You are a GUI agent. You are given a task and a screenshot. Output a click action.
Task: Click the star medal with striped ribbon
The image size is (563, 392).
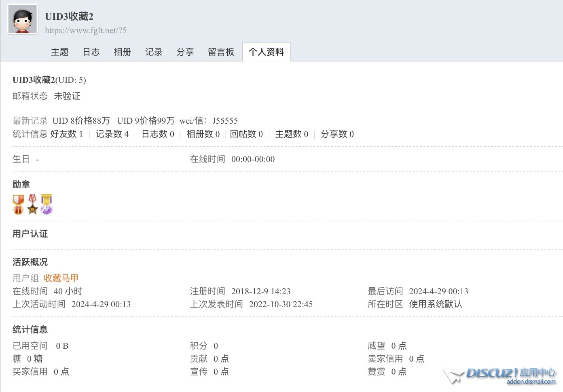tap(32, 204)
